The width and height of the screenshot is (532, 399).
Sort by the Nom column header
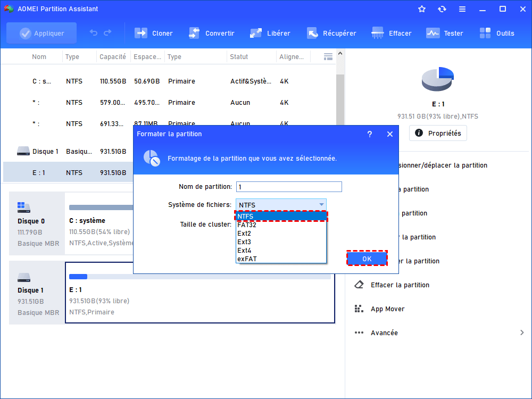(x=39, y=57)
